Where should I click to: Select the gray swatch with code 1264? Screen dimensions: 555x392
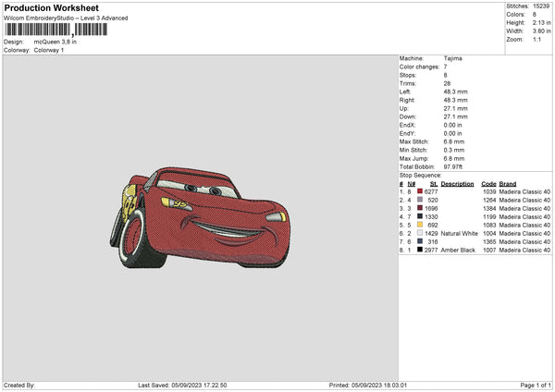pos(419,200)
